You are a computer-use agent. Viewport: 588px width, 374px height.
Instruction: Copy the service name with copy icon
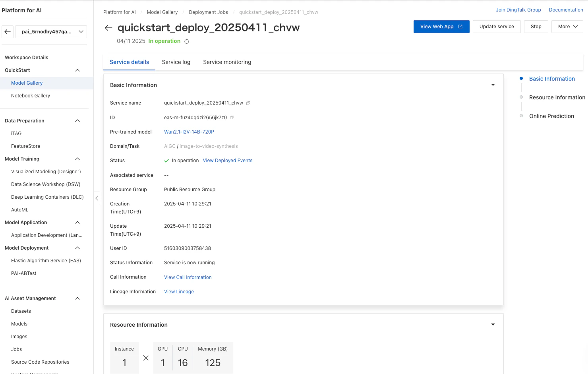coord(248,103)
